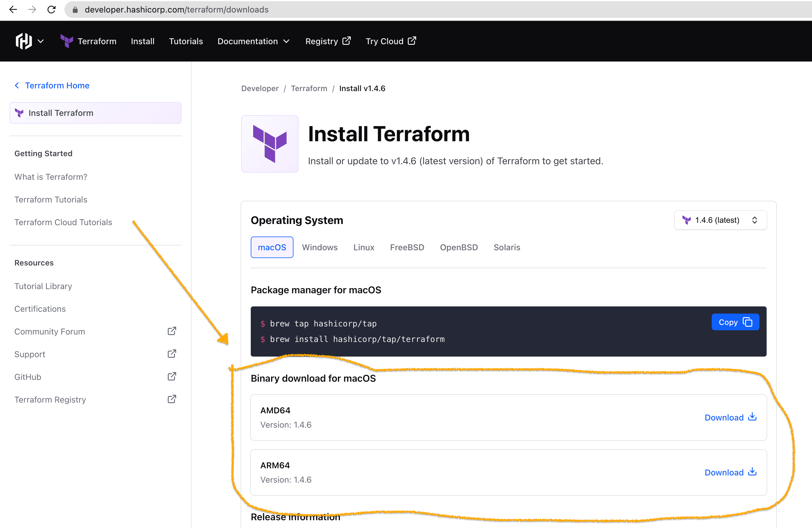Expand the Documentation dropdown menu
Screen dimensions: 812x528
click(253, 41)
